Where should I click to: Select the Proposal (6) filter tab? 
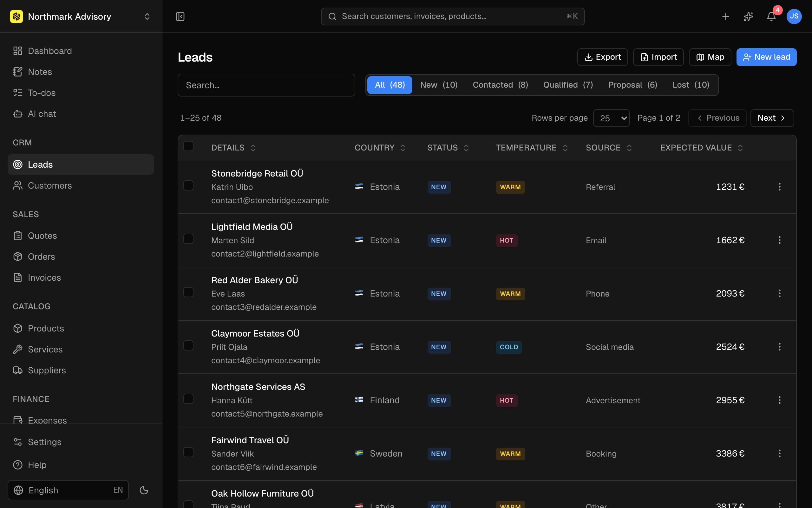[x=632, y=85]
